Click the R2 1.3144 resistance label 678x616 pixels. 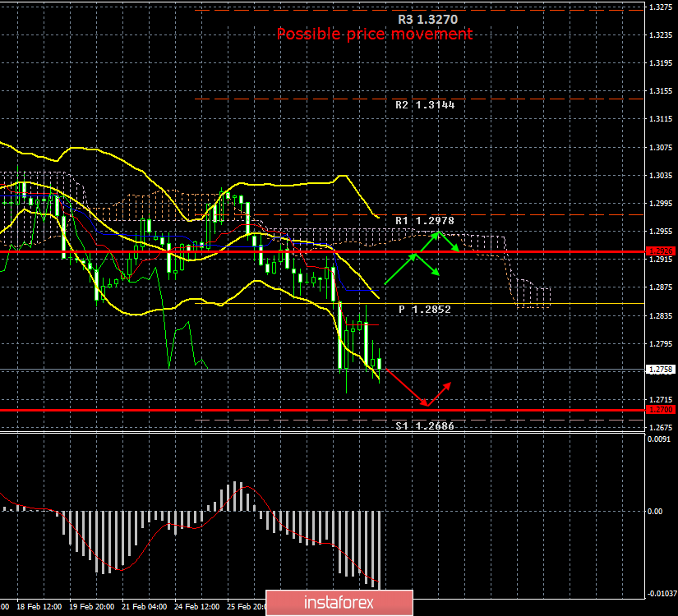425,105
